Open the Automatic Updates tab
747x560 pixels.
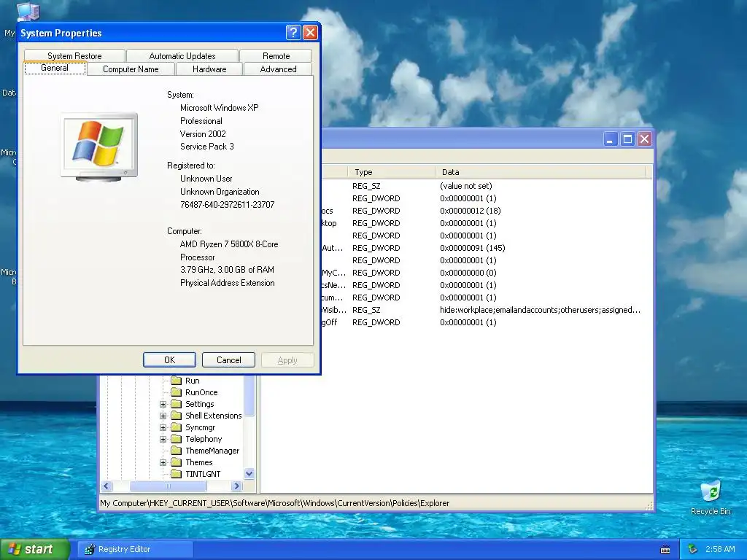tap(182, 55)
